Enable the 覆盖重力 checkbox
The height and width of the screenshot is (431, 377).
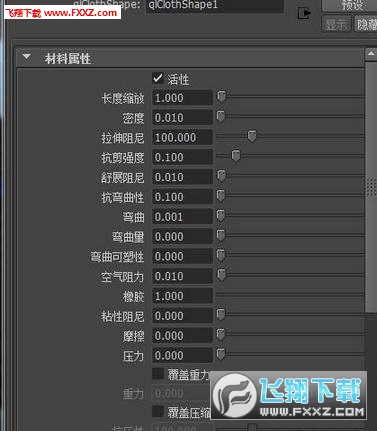click(x=158, y=374)
